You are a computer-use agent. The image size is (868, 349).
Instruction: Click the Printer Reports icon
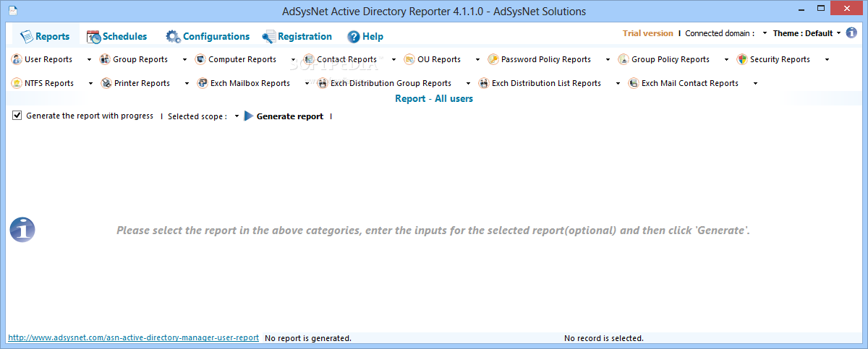point(106,83)
